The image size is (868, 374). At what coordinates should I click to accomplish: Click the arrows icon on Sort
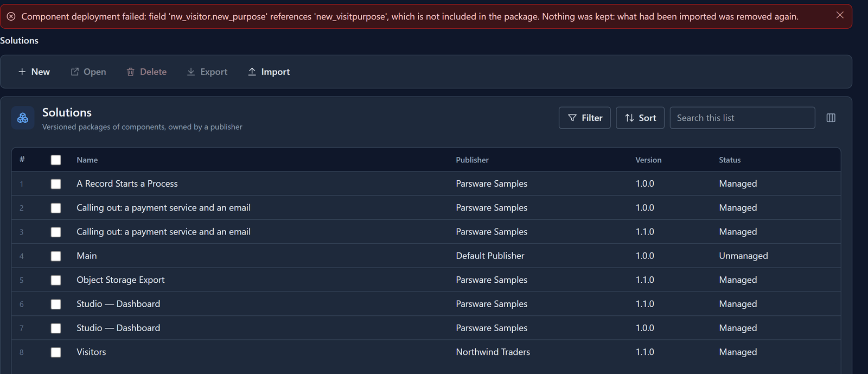629,118
